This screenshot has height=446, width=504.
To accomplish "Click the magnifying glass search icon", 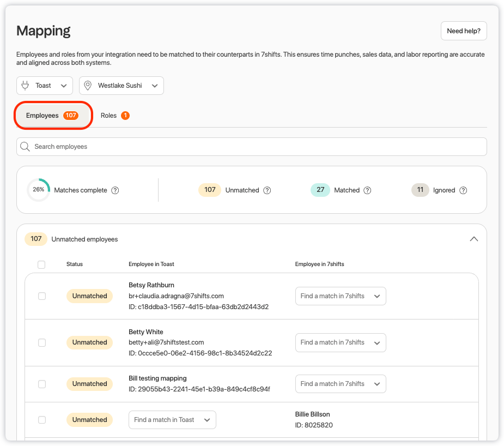I will 25,147.
